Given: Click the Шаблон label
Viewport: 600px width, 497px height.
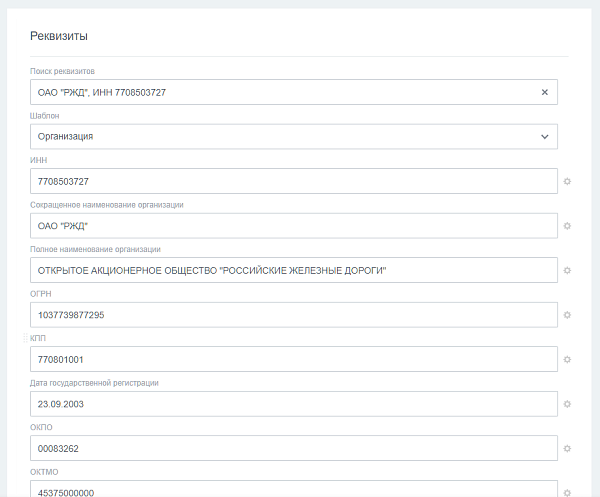Looking at the screenshot, I should tap(44, 116).
